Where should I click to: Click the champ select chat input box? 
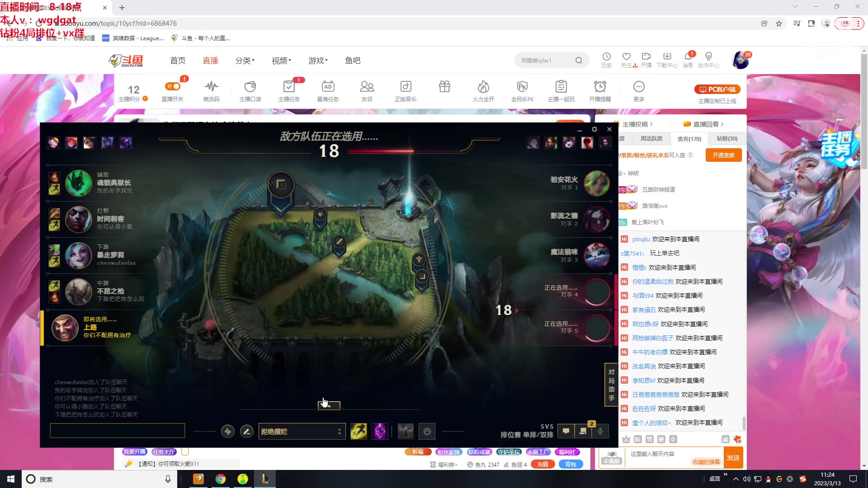[x=118, y=431]
